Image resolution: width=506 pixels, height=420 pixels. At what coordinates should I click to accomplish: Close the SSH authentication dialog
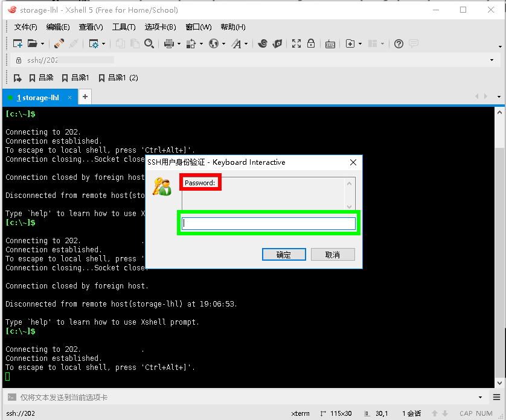[x=353, y=162]
